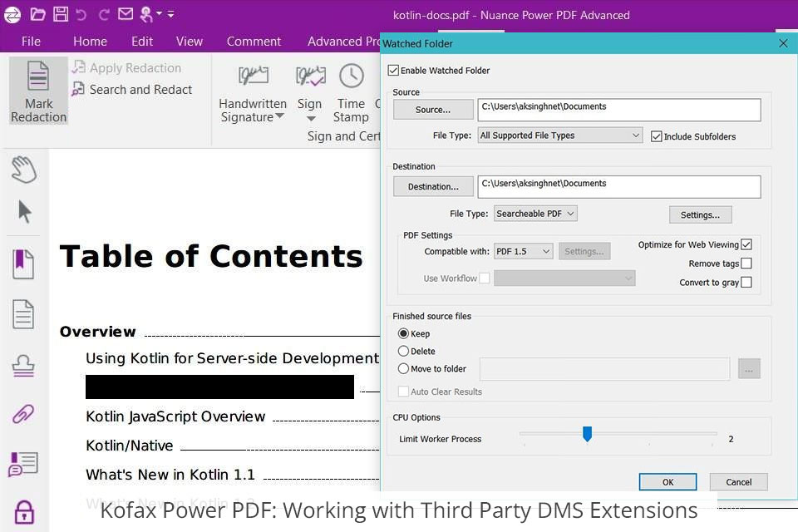Screen dimensions: 798x532
Task: Switch to the Home tab
Action: pos(90,42)
